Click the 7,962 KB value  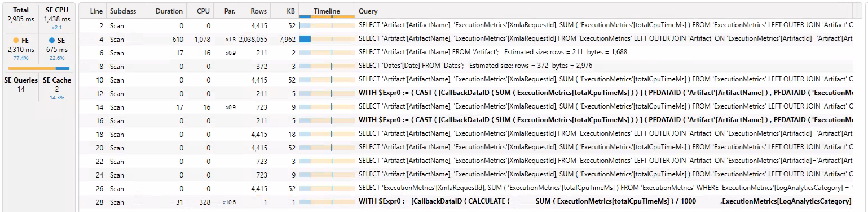pyautogui.click(x=287, y=40)
